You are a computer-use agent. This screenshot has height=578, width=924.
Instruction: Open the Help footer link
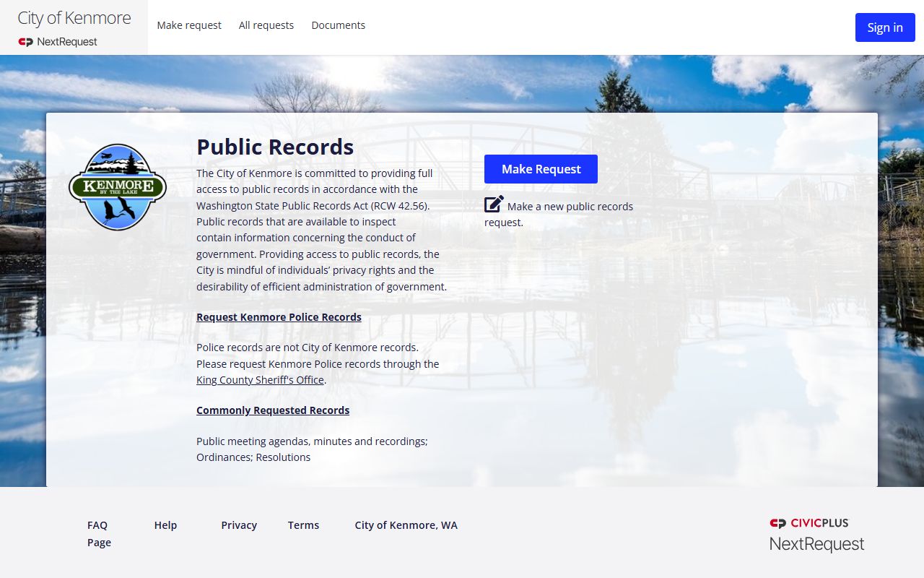165,525
